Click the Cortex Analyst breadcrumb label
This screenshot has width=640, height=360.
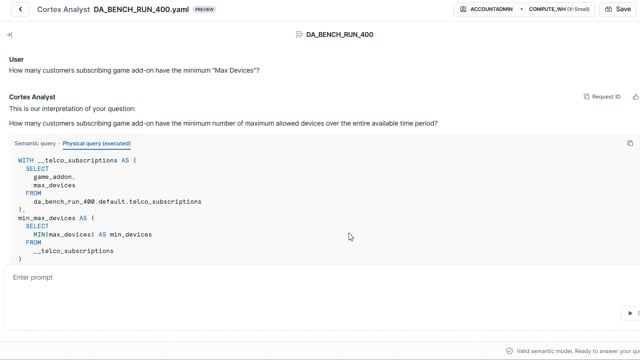coord(63,9)
